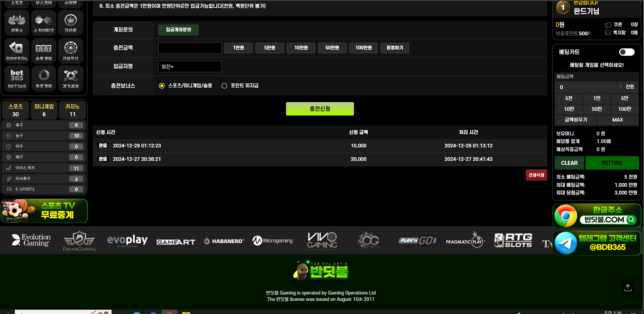Select 스포츠/미니게임/슬롯 bonus radio
Image resolution: width=644 pixels, height=314 pixels.
point(162,86)
